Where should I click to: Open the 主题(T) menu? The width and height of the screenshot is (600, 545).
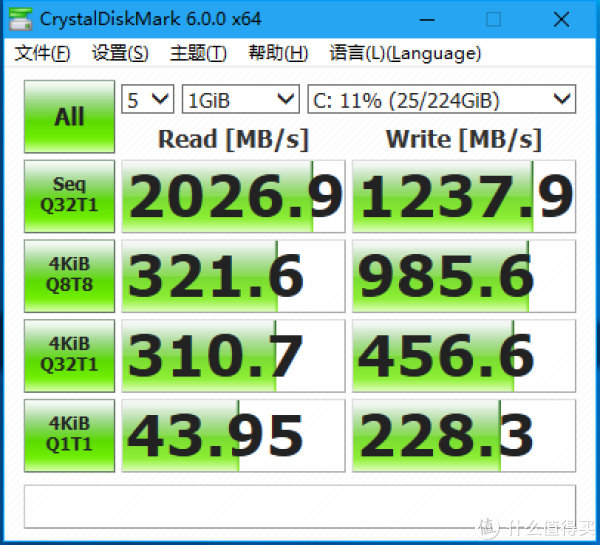(x=198, y=53)
